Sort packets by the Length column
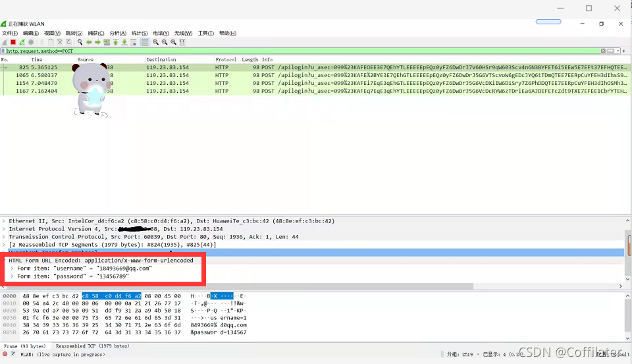The height and width of the screenshot is (364, 632). [x=250, y=59]
